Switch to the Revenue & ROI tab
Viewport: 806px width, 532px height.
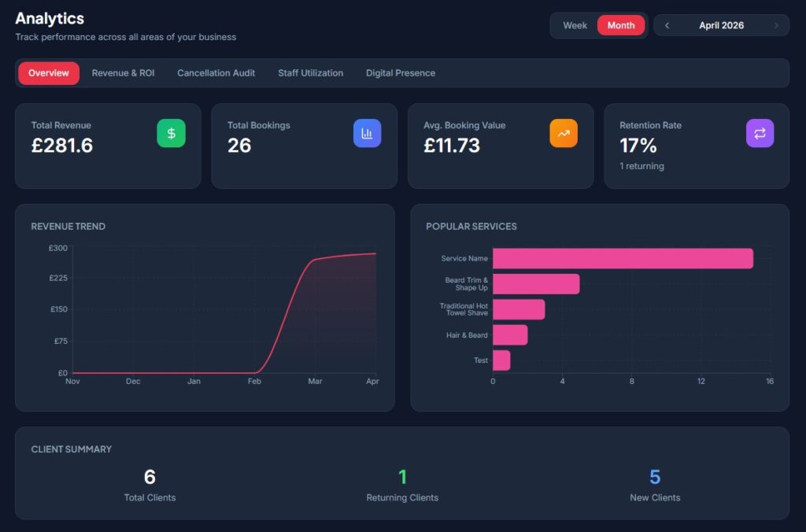point(124,73)
